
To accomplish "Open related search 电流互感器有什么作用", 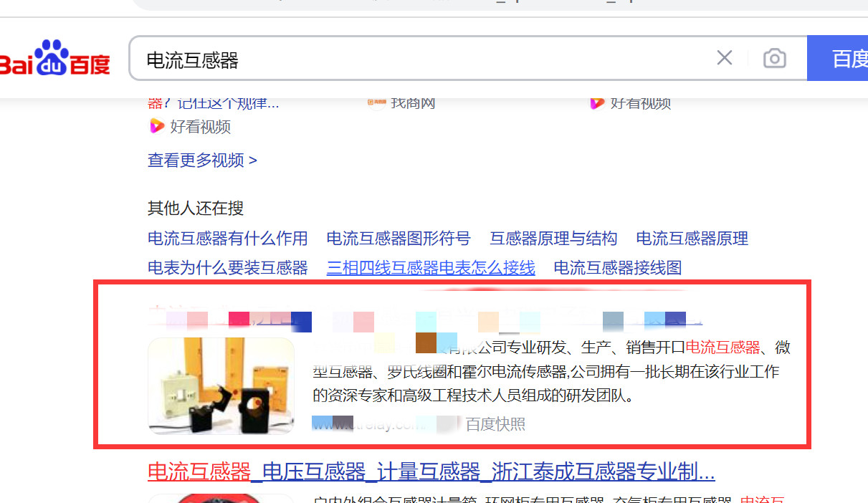I will pyautogui.click(x=227, y=238).
